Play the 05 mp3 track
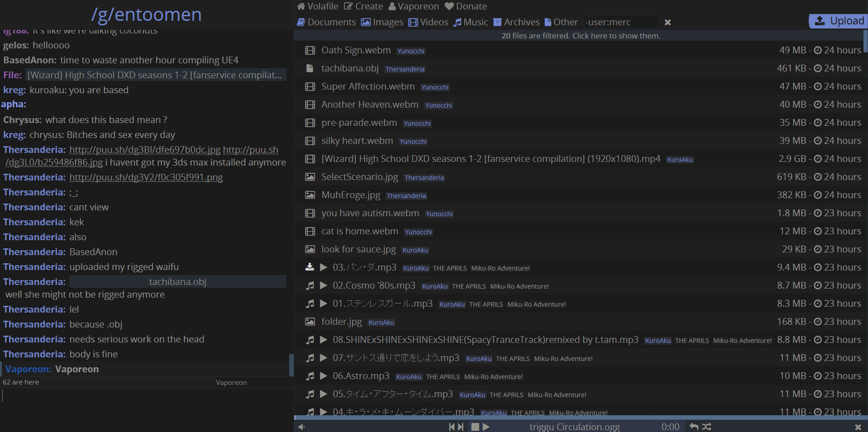The height and width of the screenshot is (432, 868). (324, 394)
